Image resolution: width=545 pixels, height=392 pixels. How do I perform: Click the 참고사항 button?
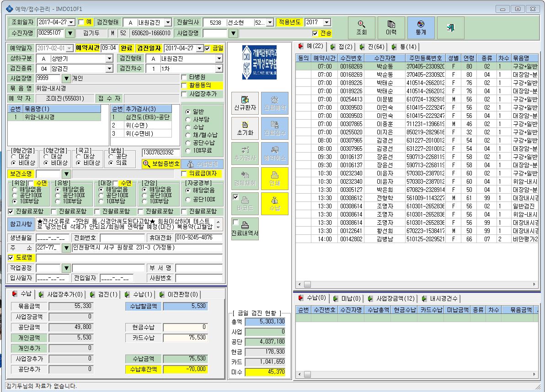(21, 224)
